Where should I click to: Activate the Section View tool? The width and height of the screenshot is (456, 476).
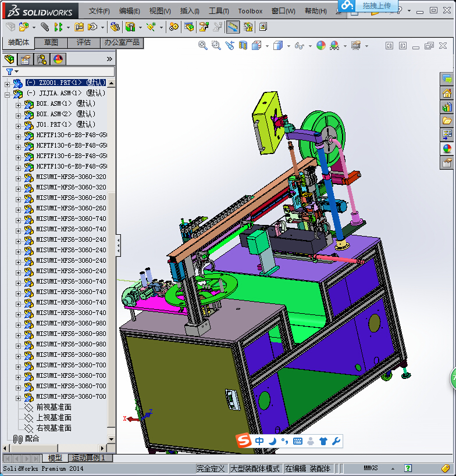click(x=243, y=45)
